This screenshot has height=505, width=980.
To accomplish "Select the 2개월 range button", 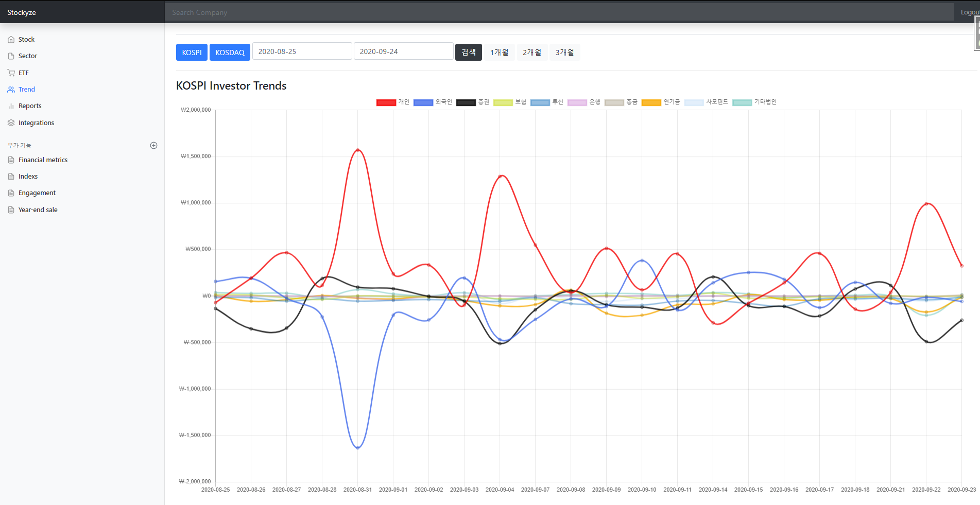I will tap(532, 53).
